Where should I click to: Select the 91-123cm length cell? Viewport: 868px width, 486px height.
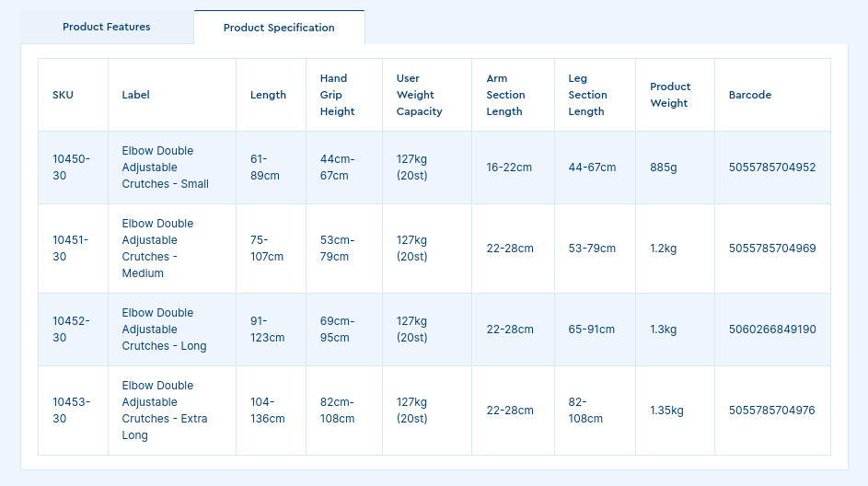(x=267, y=330)
